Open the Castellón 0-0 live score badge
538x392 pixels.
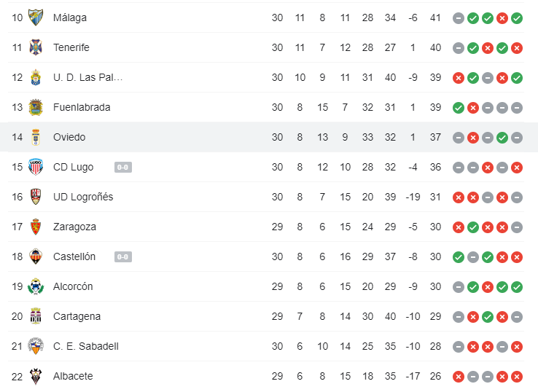click(123, 257)
